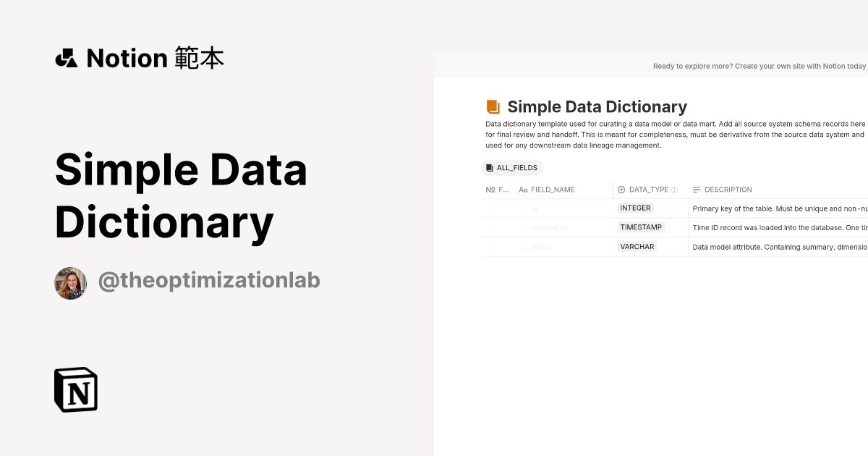Click the Aa icon in FIELD_NAME column header
This screenshot has height=456, width=868.
pyautogui.click(x=522, y=189)
